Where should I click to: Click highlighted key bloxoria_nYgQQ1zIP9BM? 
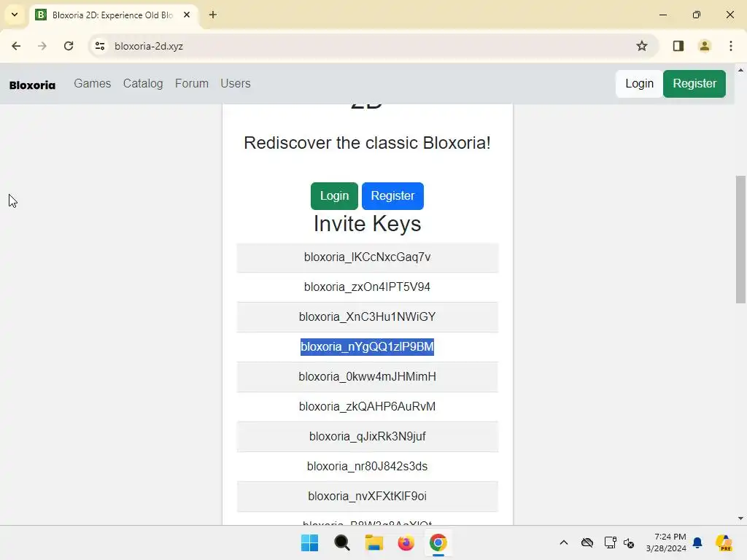[368, 346]
